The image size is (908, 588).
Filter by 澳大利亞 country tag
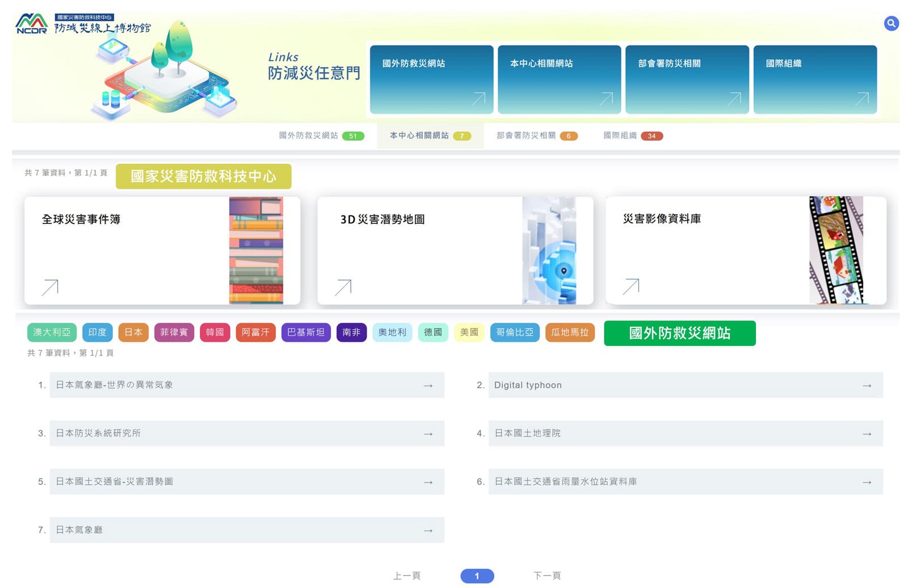(x=52, y=332)
